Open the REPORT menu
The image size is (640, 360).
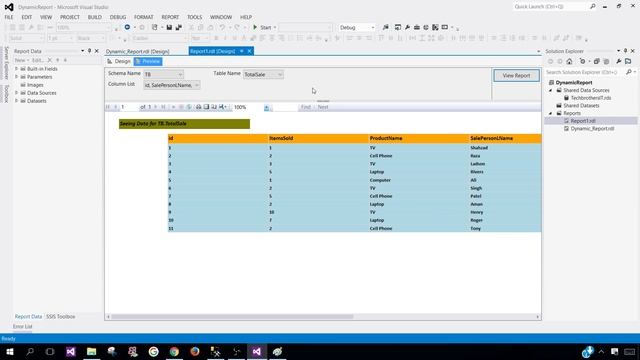[170, 17]
